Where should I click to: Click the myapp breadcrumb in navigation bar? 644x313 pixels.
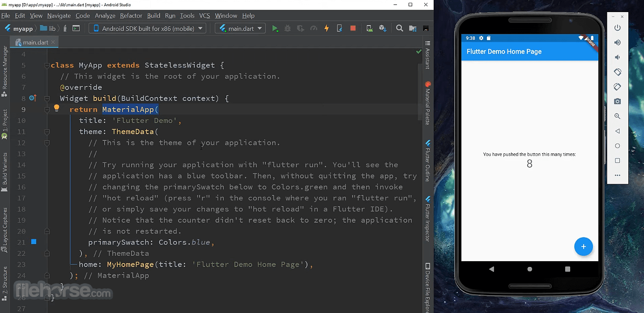point(19,28)
